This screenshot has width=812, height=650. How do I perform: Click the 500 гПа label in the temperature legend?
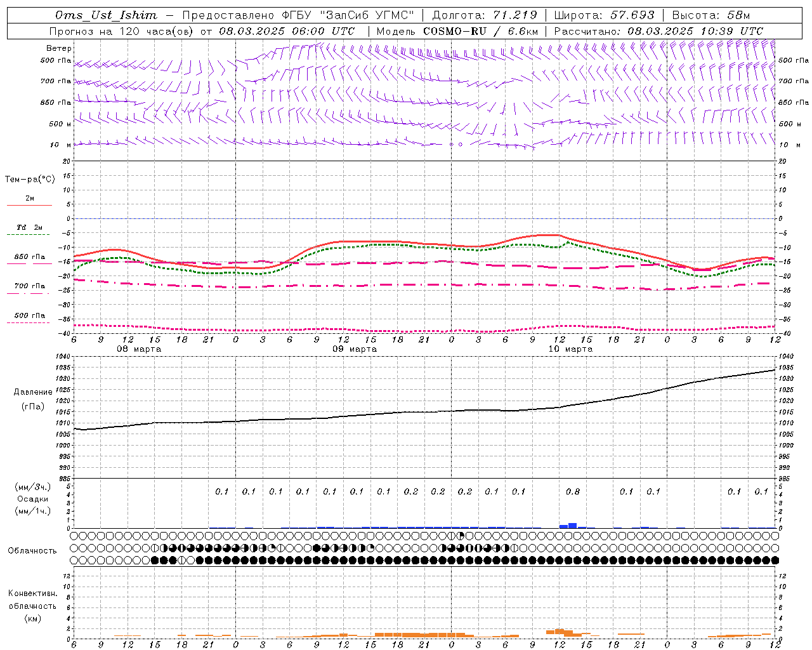point(30,315)
